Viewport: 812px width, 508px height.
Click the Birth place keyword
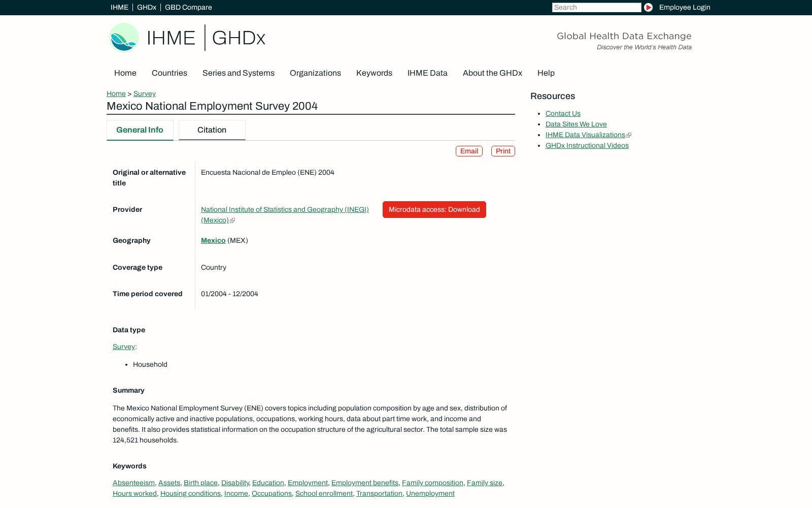point(200,483)
